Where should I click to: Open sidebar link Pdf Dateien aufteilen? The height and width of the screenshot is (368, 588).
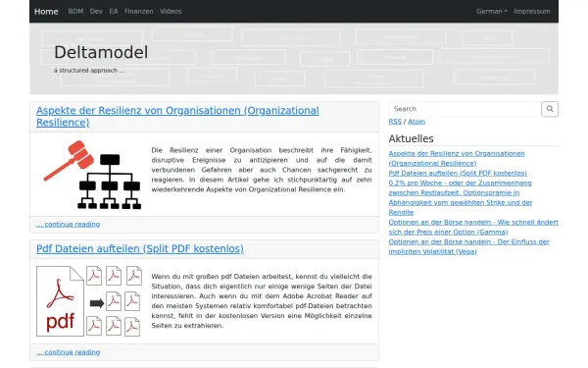458,173
